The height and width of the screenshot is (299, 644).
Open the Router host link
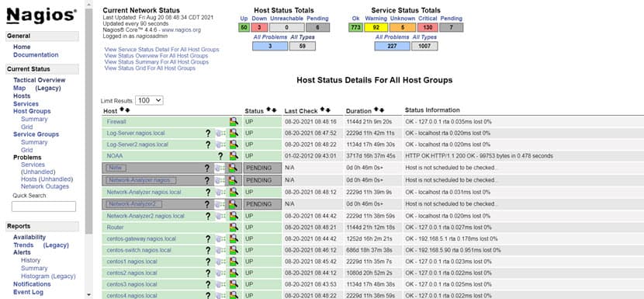[115, 228]
